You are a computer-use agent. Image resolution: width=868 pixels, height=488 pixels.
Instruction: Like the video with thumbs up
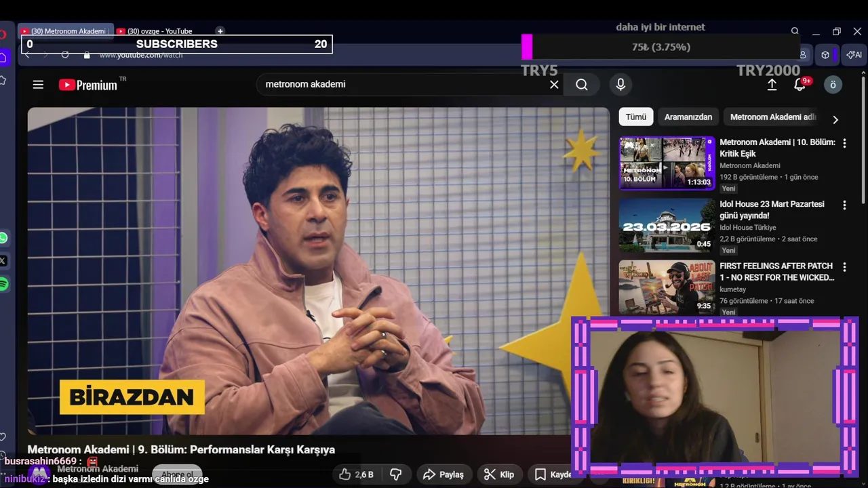coord(357,474)
